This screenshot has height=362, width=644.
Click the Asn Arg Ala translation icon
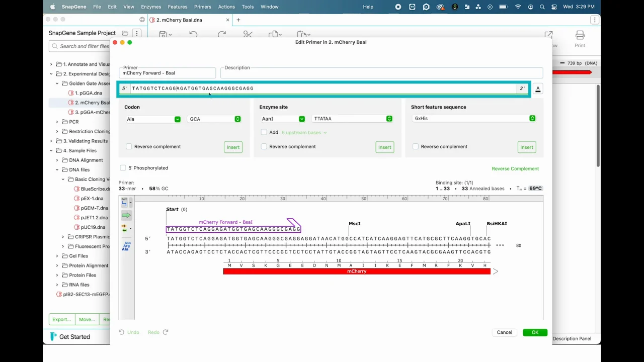(x=126, y=246)
